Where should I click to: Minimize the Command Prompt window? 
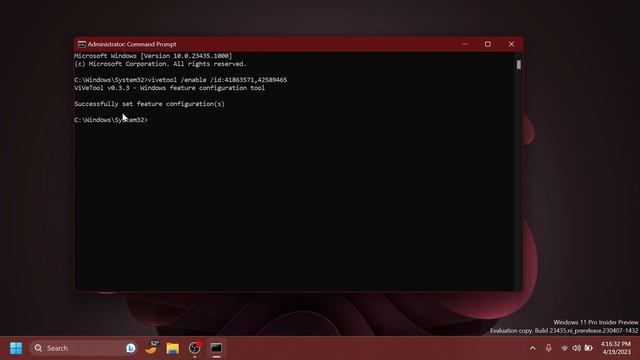(464, 44)
